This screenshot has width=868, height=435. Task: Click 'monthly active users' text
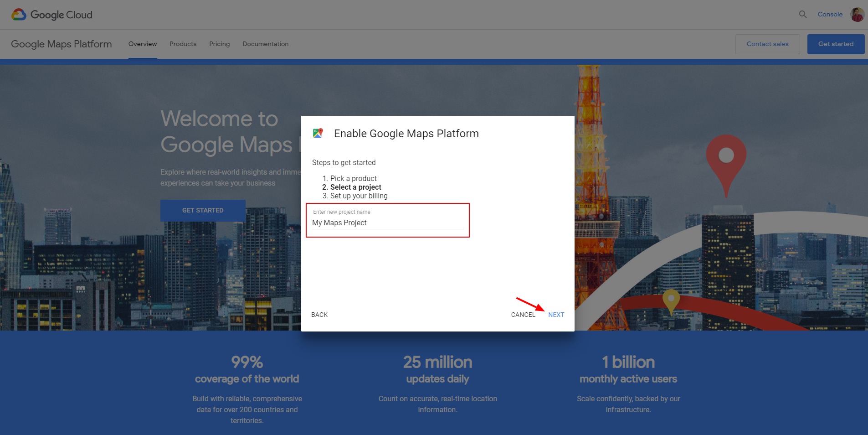tap(628, 379)
